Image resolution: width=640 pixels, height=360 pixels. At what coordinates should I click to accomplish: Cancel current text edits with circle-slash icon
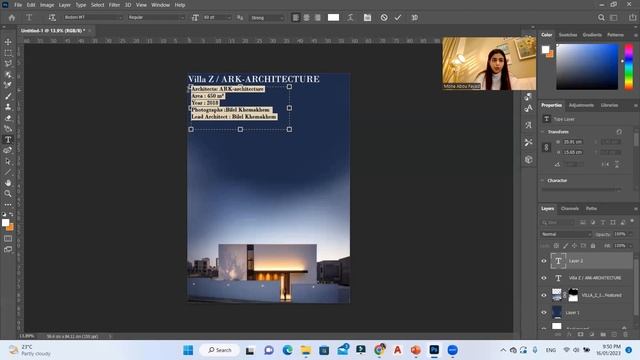tap(384, 18)
